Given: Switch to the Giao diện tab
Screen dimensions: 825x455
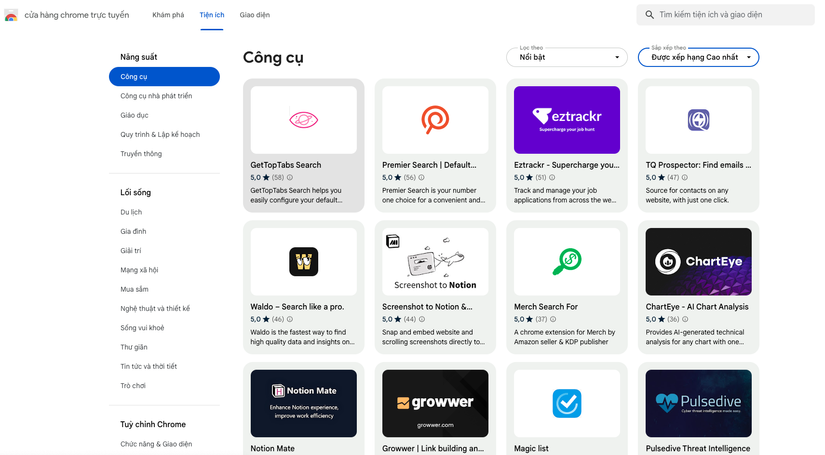Looking at the screenshot, I should [x=255, y=15].
